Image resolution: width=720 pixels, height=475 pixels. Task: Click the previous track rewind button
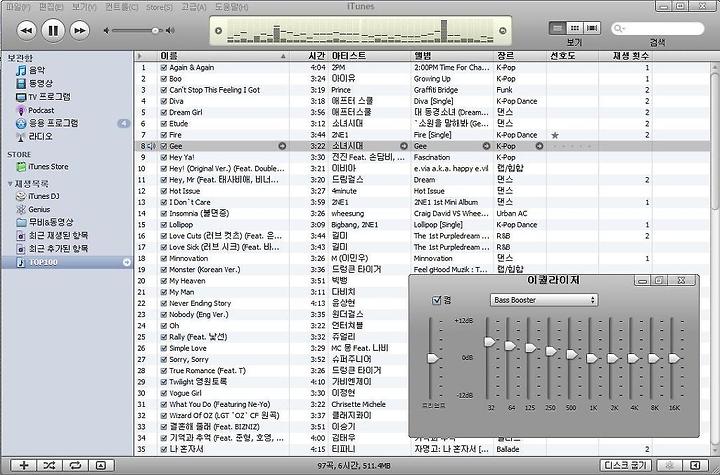[x=27, y=31]
